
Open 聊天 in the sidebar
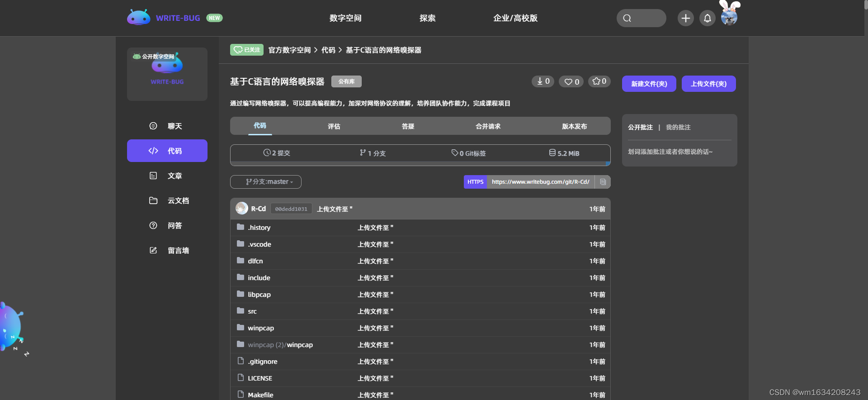(167, 126)
